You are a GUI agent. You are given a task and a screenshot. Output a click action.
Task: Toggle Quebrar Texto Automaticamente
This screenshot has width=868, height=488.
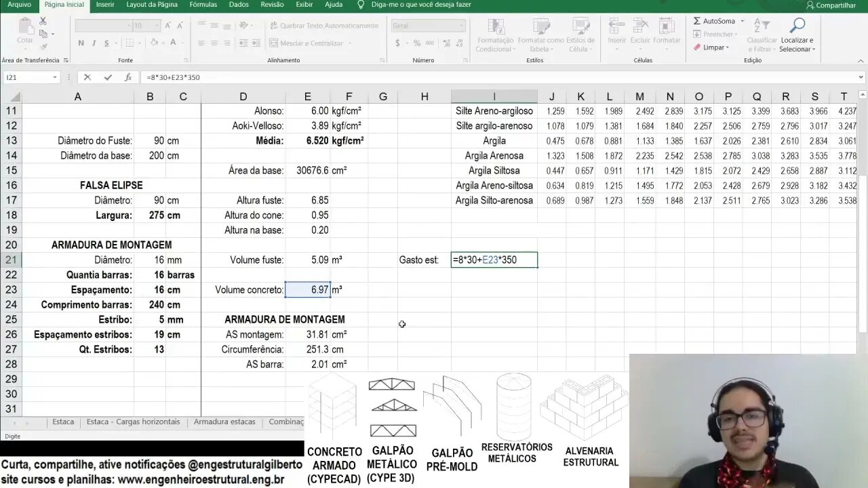point(324,26)
